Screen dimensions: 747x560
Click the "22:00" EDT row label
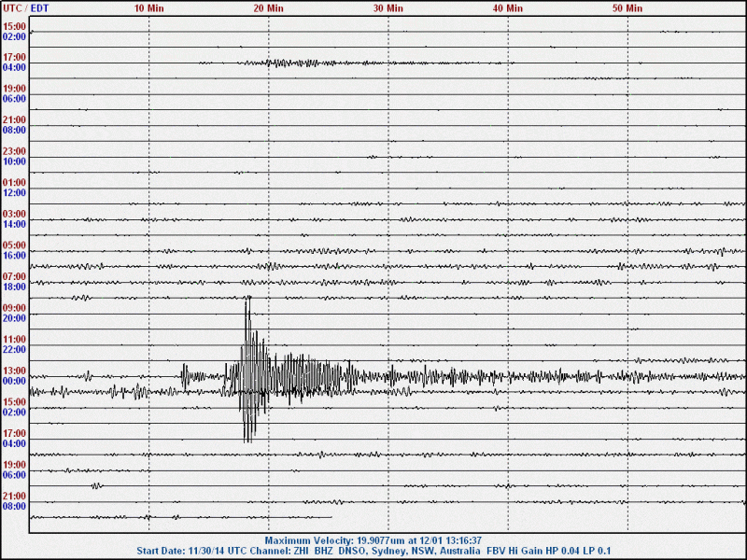[x=14, y=349]
